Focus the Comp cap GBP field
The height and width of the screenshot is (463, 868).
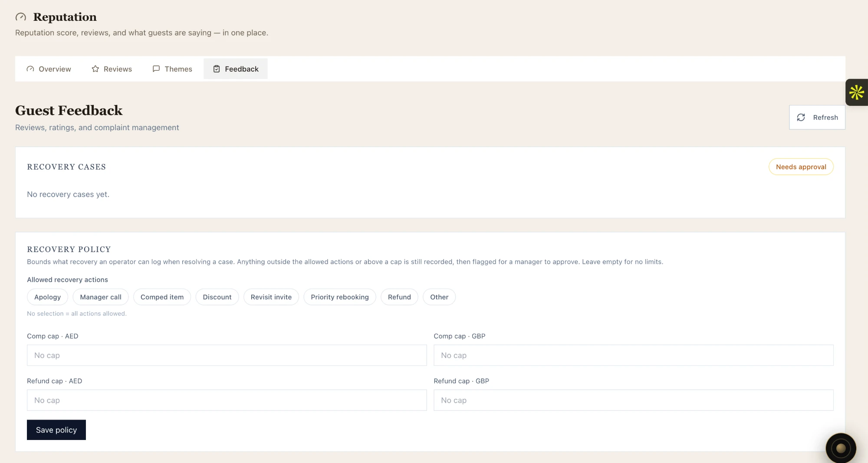[634, 355]
